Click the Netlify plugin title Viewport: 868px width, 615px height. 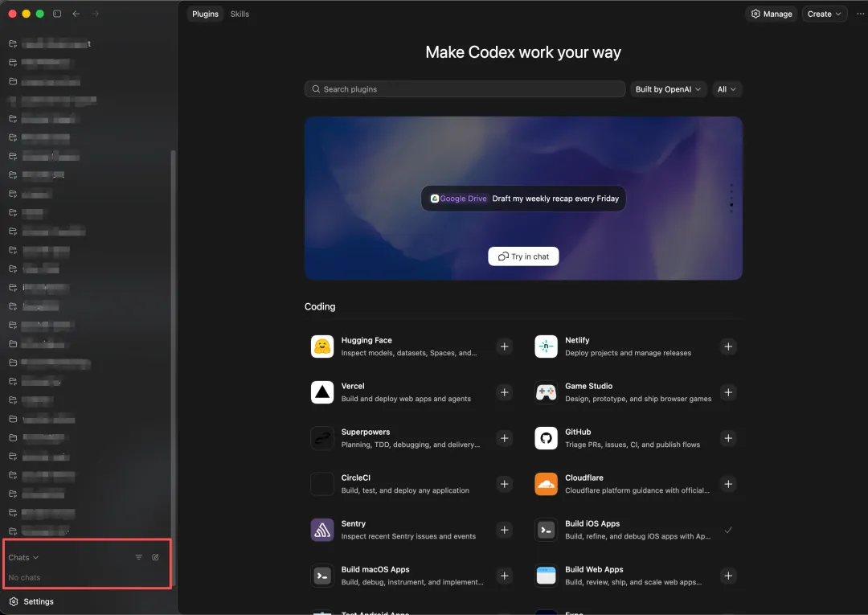click(x=577, y=340)
